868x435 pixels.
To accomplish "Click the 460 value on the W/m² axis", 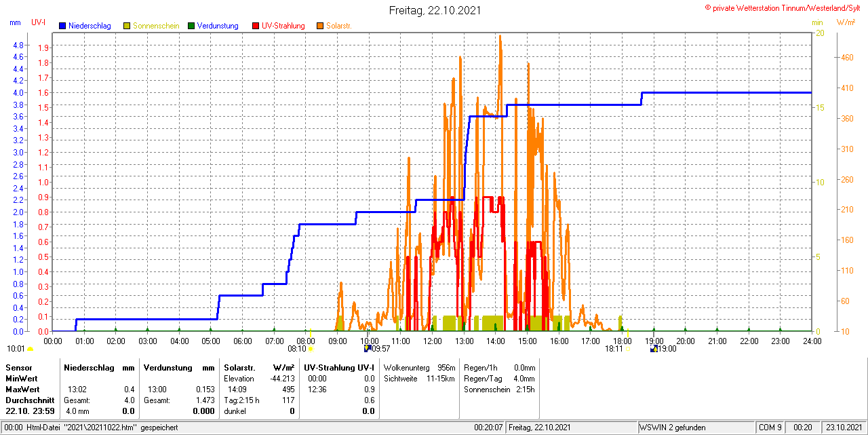I will (x=846, y=58).
